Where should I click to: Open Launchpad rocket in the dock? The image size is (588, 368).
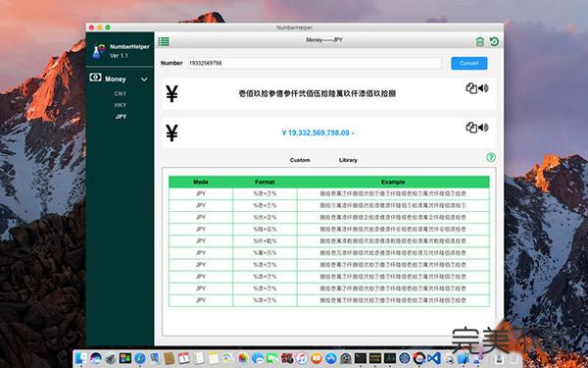click(111, 358)
